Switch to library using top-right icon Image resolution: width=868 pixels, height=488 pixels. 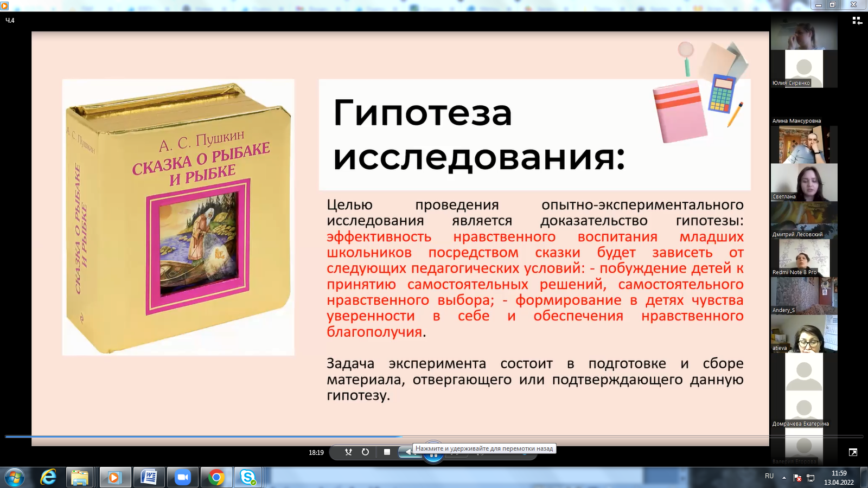(x=857, y=21)
